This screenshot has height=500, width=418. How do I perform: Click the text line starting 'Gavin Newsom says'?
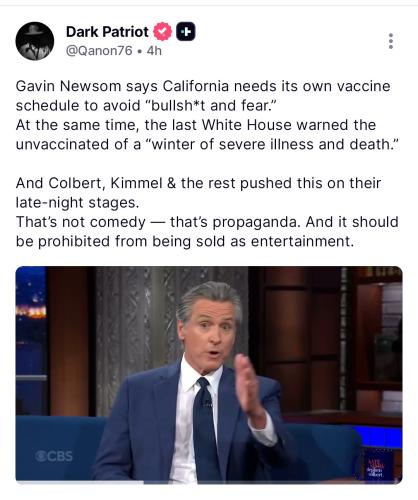[203, 86]
